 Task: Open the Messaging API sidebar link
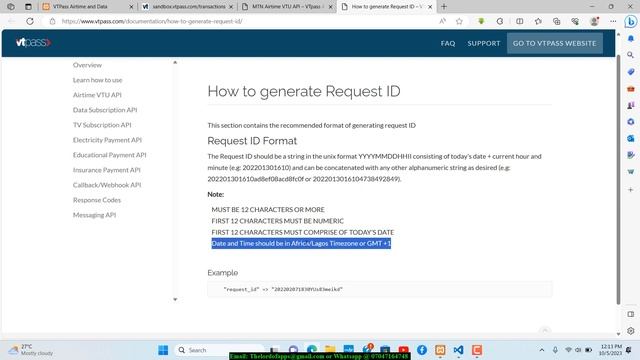click(x=94, y=215)
